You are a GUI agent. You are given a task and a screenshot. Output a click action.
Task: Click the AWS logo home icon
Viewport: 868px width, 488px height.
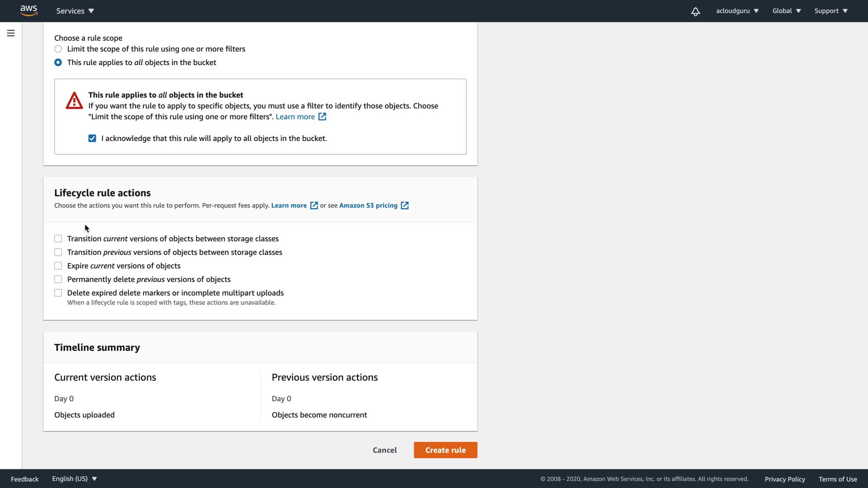[x=28, y=11]
